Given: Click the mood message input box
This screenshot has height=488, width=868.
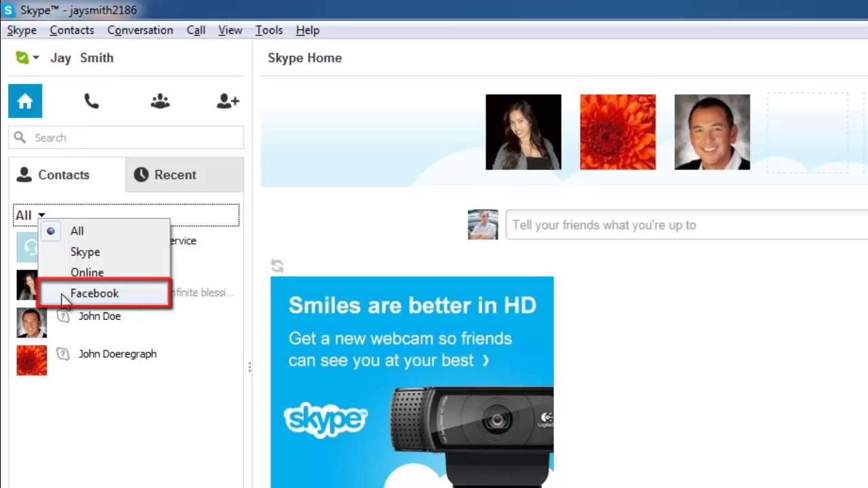Looking at the screenshot, I should click(687, 225).
